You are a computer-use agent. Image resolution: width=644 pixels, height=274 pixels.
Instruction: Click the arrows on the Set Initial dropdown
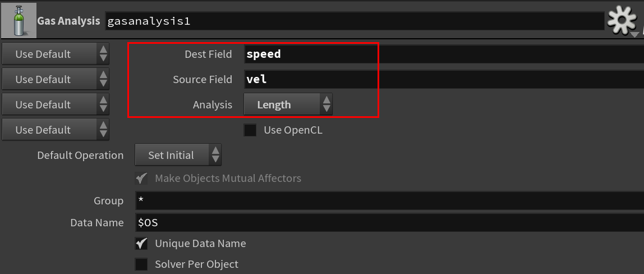click(215, 155)
